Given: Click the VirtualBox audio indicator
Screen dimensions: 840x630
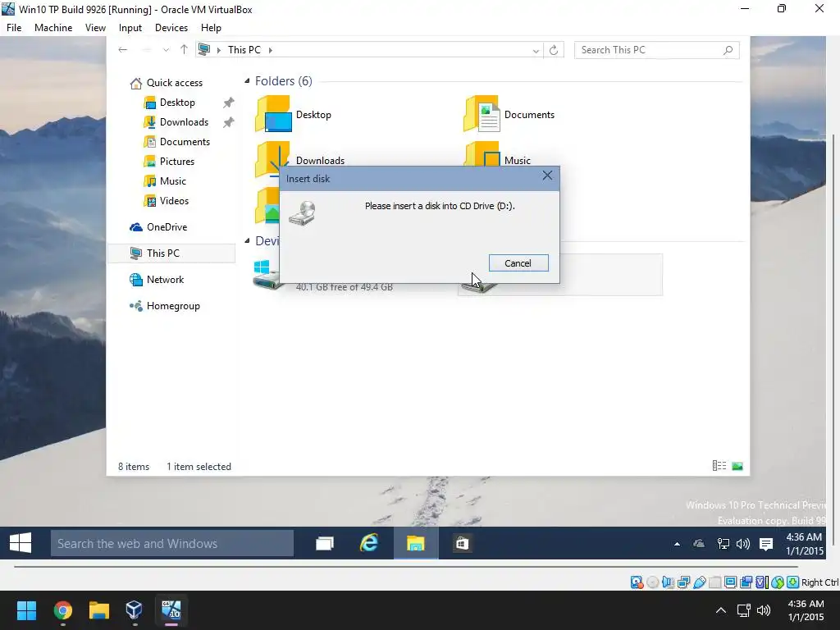Looking at the screenshot, I should pyautogui.click(x=668, y=582).
